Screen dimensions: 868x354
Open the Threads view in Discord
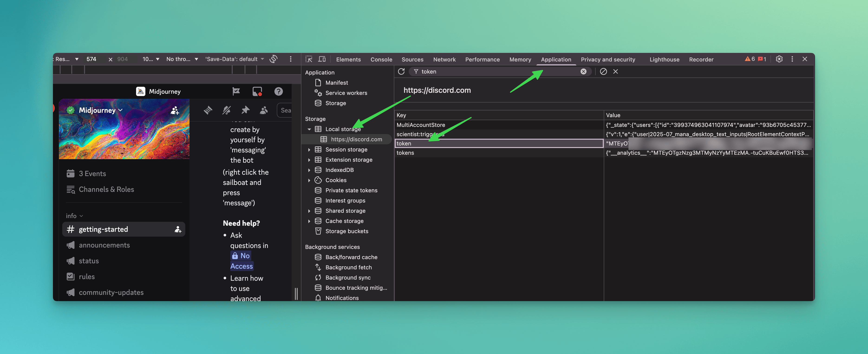point(208,110)
